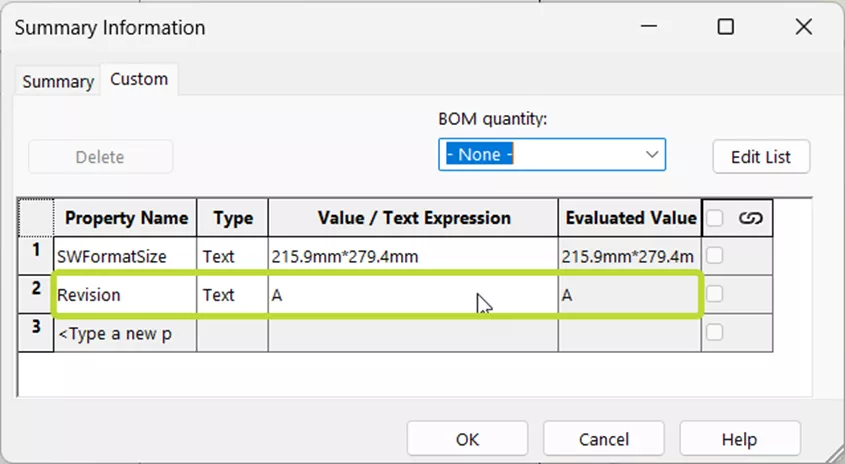Click the Cancel button
Viewport: 845px width, 464px height.
point(604,439)
